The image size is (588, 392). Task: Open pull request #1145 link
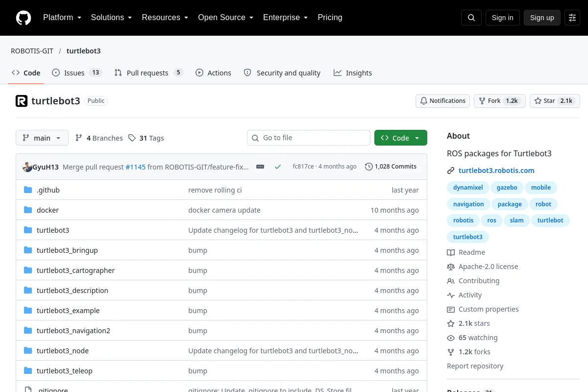[136, 167]
